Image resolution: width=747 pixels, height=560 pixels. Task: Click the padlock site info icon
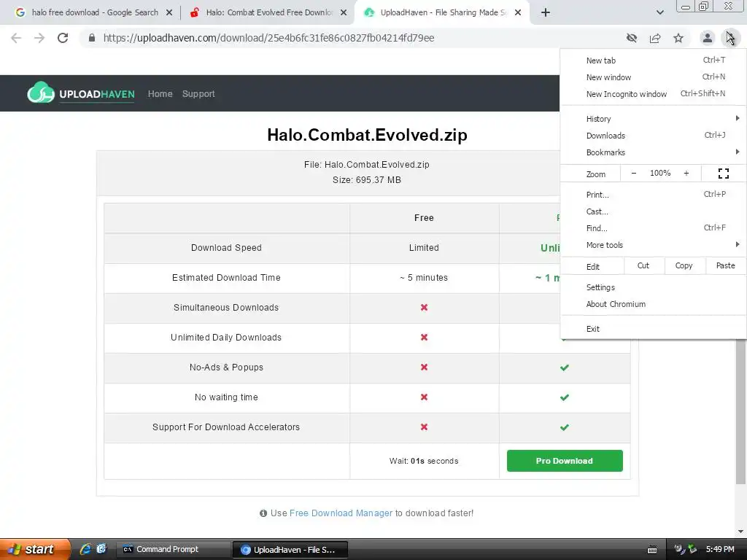pos(92,38)
